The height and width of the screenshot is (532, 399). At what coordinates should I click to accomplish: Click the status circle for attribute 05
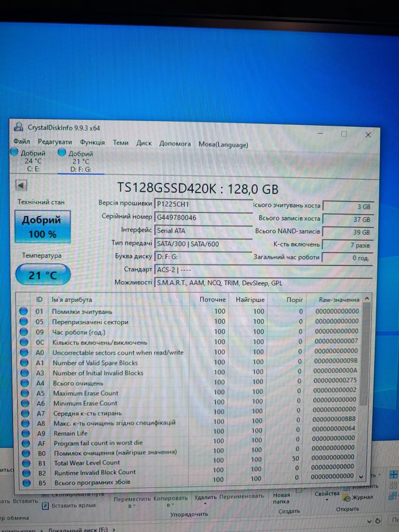point(24,321)
